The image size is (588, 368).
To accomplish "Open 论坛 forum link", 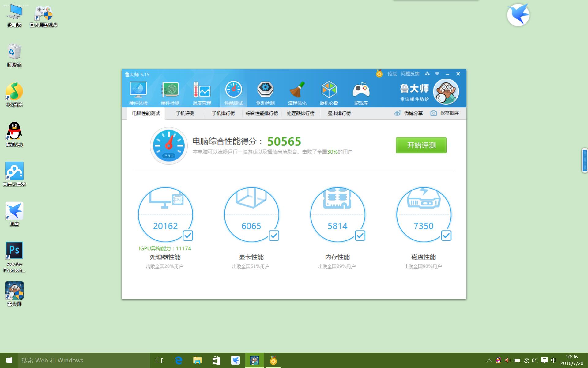I will [x=392, y=74].
